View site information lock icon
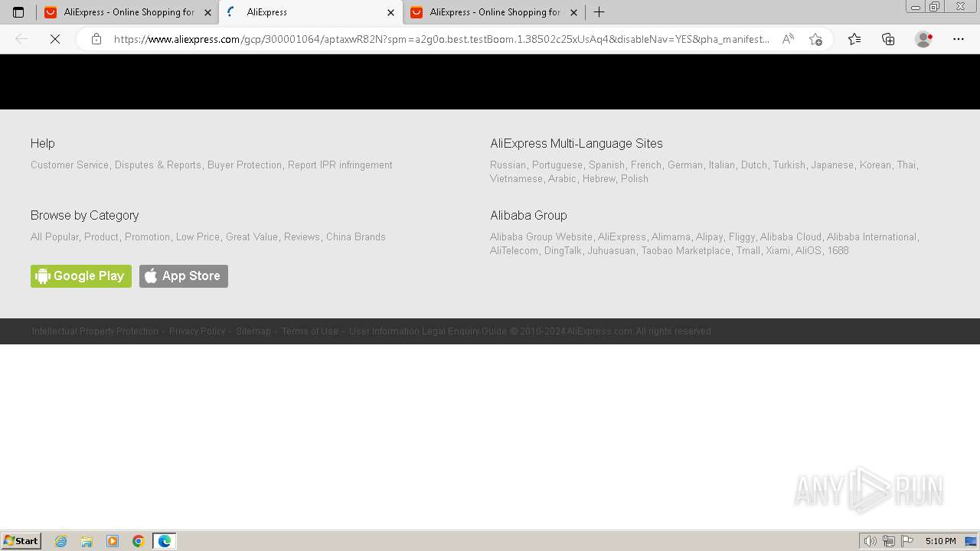Image resolution: width=980 pixels, height=551 pixels. coord(96,39)
